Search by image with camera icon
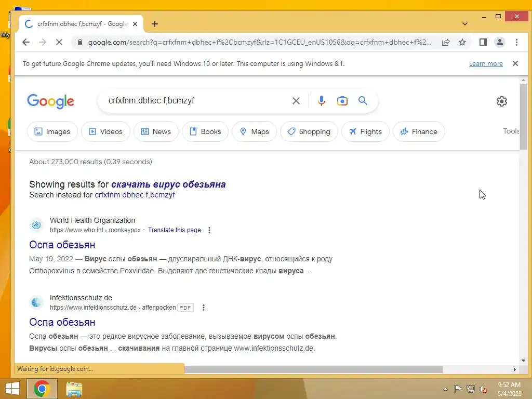This screenshot has width=532, height=399. [342, 101]
